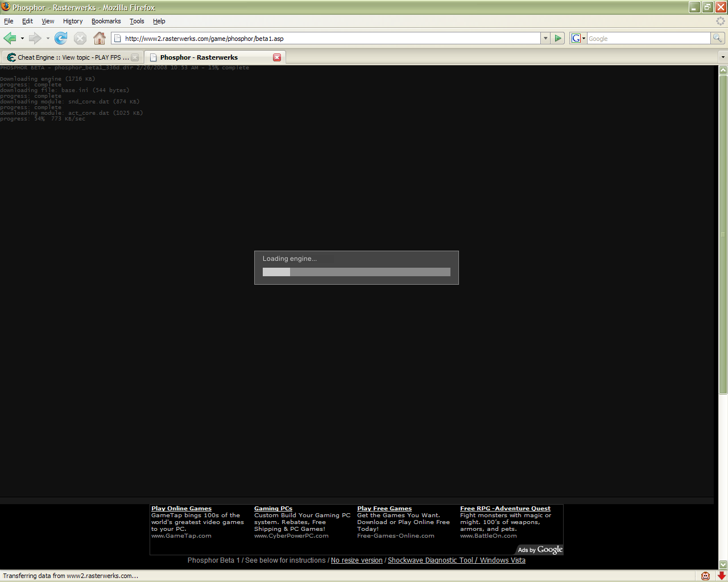Click the vertical scrollbar thumb

723,234
